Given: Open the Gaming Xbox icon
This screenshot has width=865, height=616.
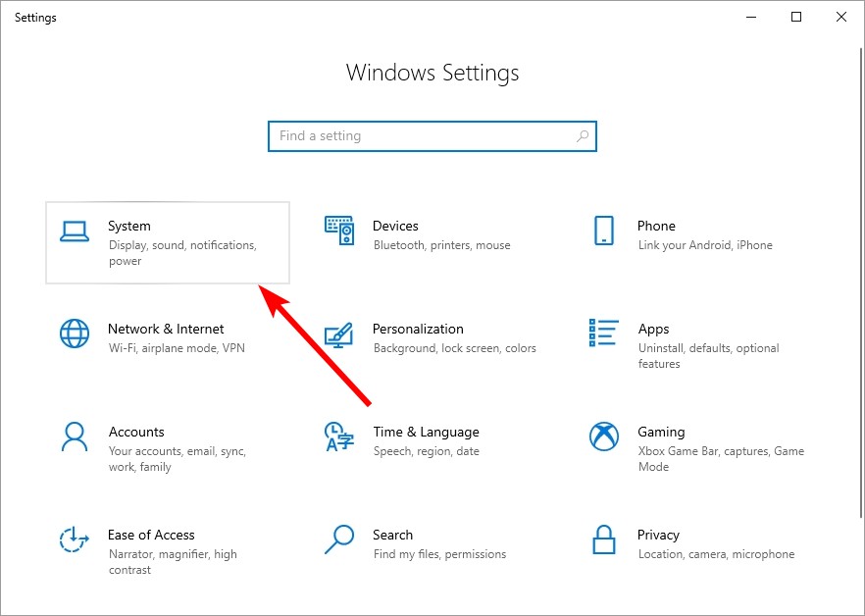Looking at the screenshot, I should point(603,436).
